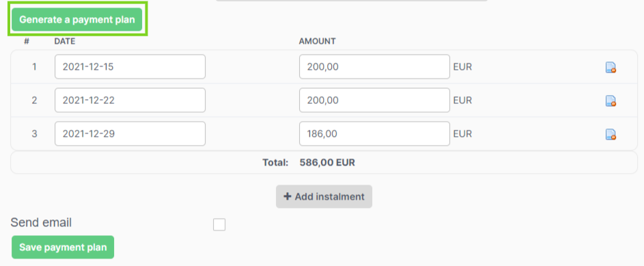The height and width of the screenshot is (266, 644).
Task: Remove instalment 3 using its delete icon
Action: coord(611,135)
